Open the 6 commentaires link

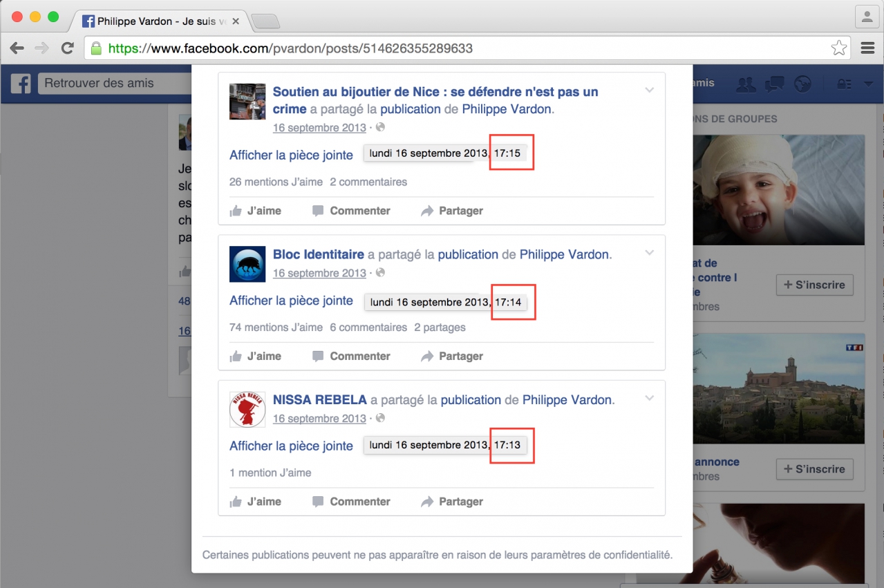pos(368,327)
